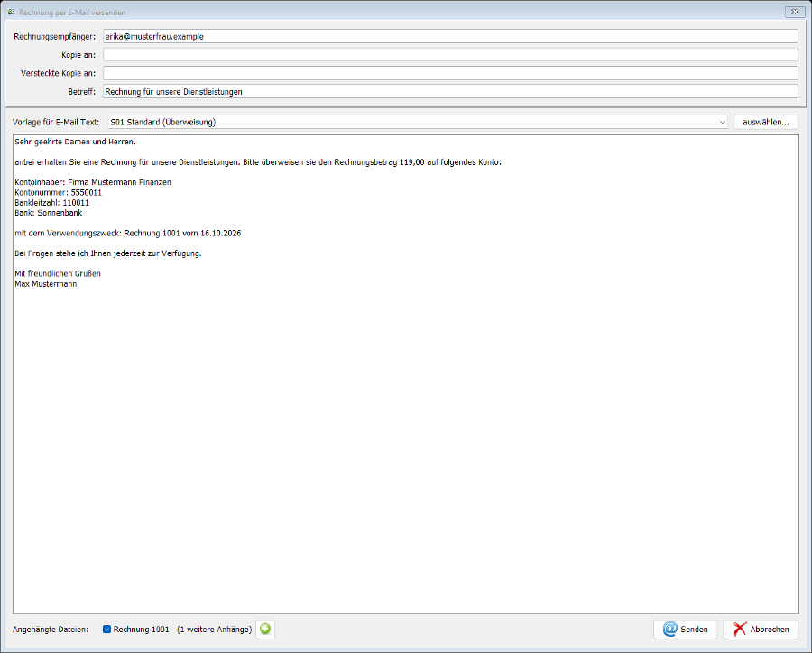Image resolution: width=812 pixels, height=653 pixels.
Task: Click the "Angehängte Dateien:" label
Action: [51, 630]
